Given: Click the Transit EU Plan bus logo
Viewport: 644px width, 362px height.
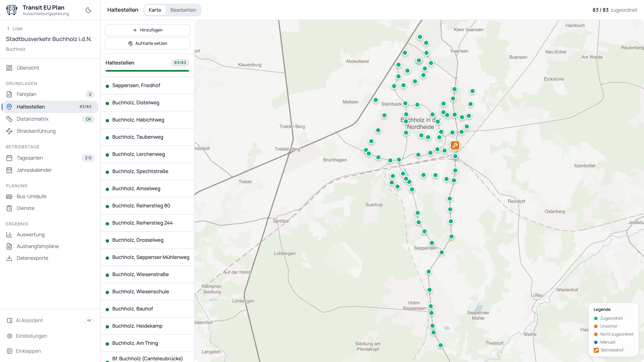Looking at the screenshot, I should click(x=12, y=10).
